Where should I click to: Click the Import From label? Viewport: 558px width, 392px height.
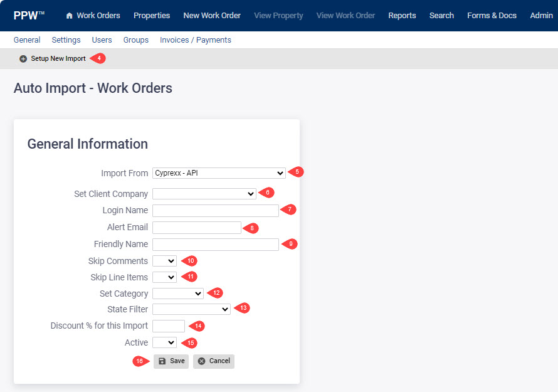125,173
